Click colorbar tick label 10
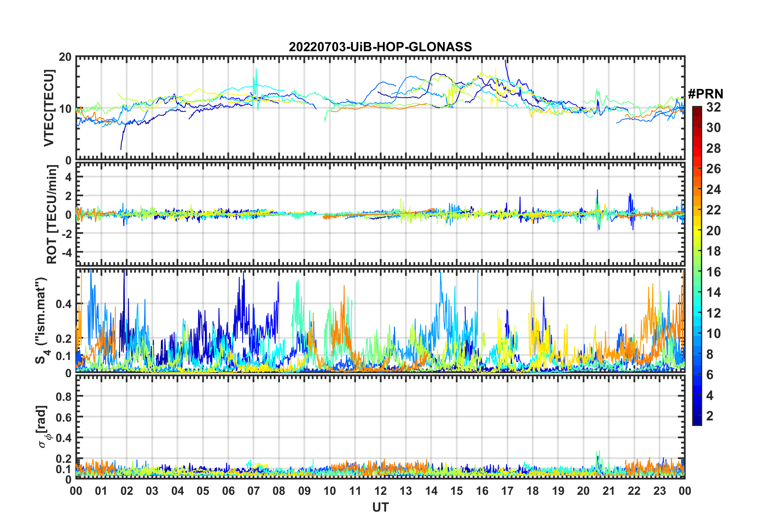The width and height of the screenshot is (761, 532). point(713,334)
